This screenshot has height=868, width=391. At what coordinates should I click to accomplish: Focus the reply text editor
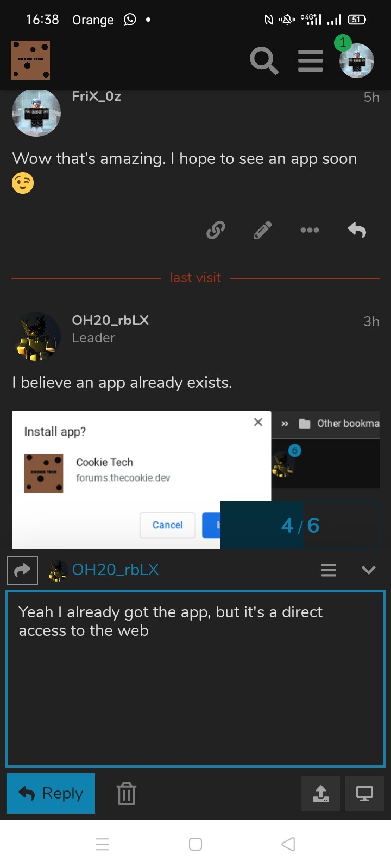[x=195, y=679]
